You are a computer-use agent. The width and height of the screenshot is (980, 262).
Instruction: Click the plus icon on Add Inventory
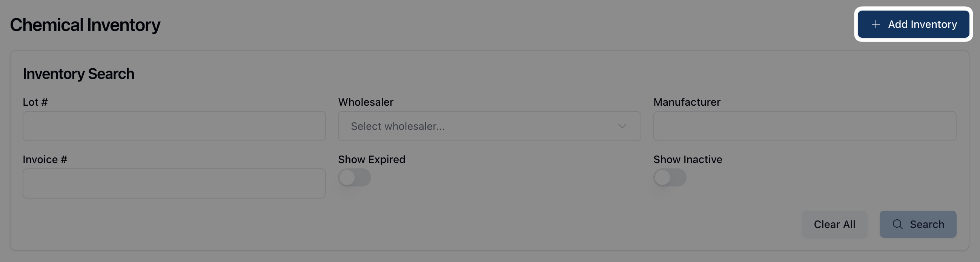pos(876,25)
